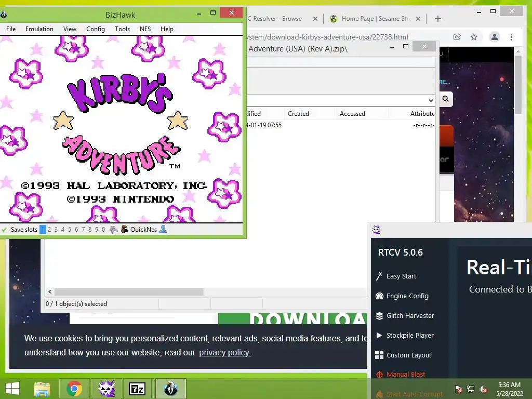Select save slot 4 in BizHawk
Screen dimensions: 532x399
coord(63,229)
